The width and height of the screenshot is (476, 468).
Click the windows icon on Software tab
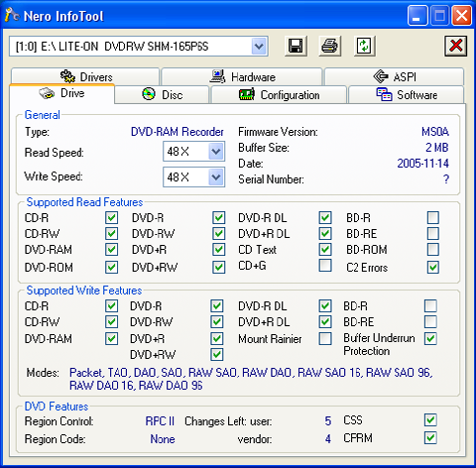pyautogui.click(x=384, y=94)
